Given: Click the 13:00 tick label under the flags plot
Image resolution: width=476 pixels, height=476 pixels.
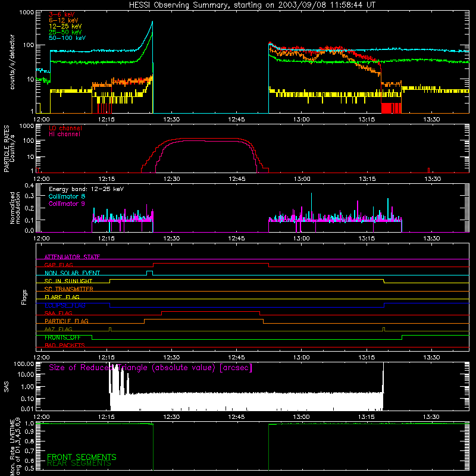Looking at the screenshot, I should (302, 358).
